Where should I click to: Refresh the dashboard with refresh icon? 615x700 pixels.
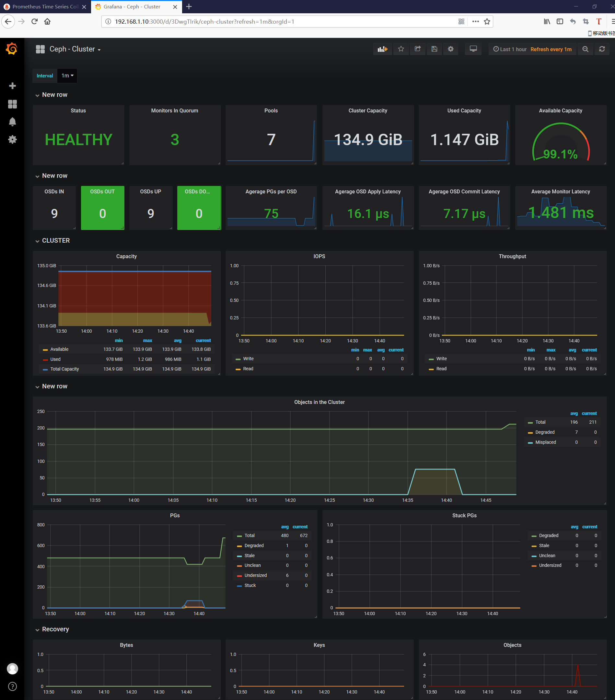(x=602, y=49)
